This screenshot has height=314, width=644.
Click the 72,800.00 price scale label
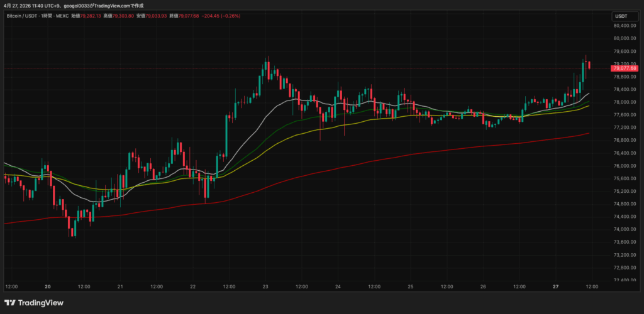[622, 268]
